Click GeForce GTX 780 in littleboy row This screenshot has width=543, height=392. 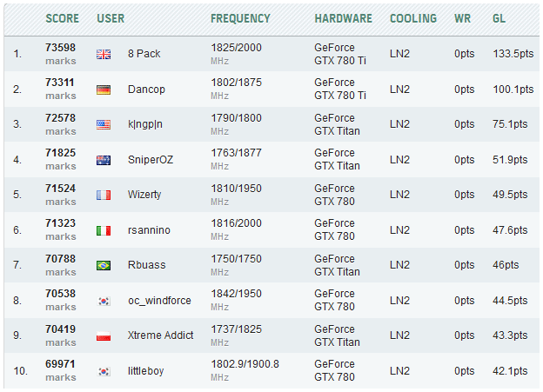(334, 370)
